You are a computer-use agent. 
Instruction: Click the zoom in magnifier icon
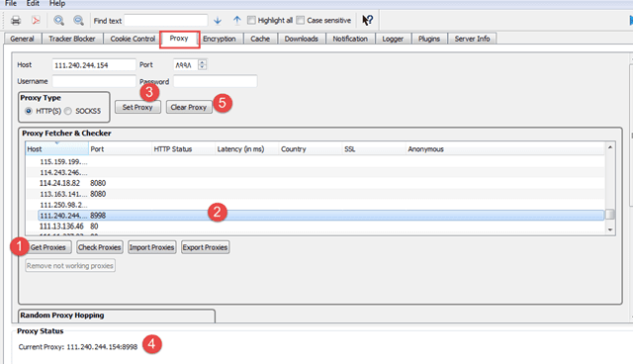pyautogui.click(x=59, y=20)
